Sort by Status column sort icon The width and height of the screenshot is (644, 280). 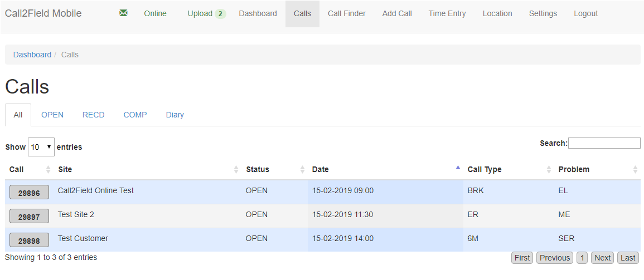(302, 169)
